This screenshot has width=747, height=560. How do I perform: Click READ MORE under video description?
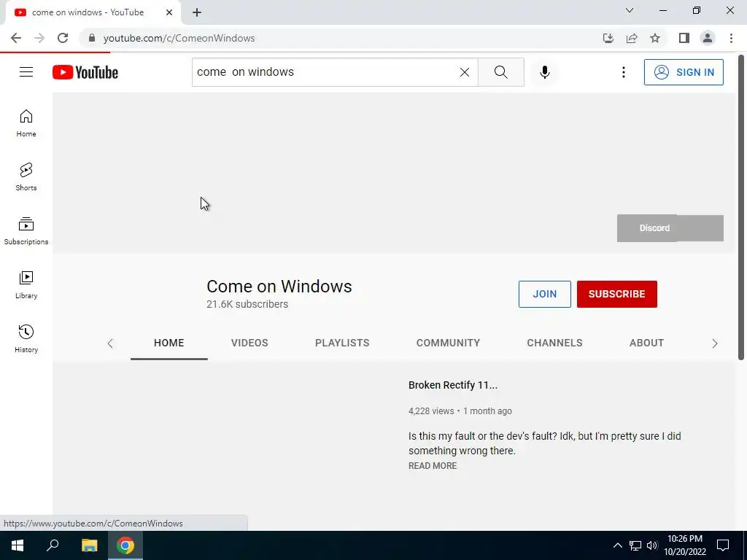point(433,466)
